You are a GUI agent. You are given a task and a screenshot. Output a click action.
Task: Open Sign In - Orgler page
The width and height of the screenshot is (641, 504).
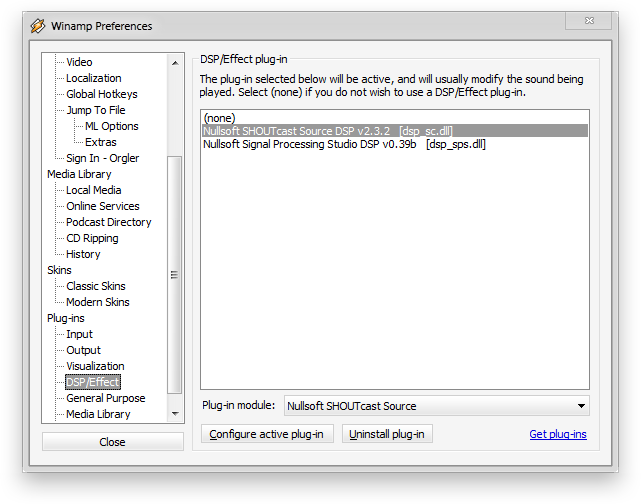[x=102, y=158]
